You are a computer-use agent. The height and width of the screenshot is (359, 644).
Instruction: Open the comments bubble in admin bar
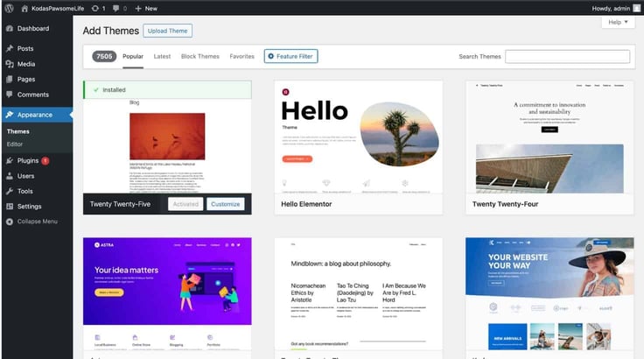116,8
